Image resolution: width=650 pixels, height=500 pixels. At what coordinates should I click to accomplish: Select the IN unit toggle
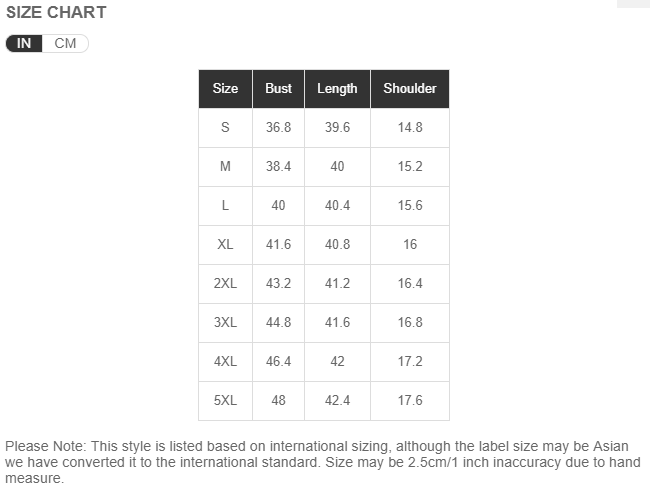click(x=24, y=44)
